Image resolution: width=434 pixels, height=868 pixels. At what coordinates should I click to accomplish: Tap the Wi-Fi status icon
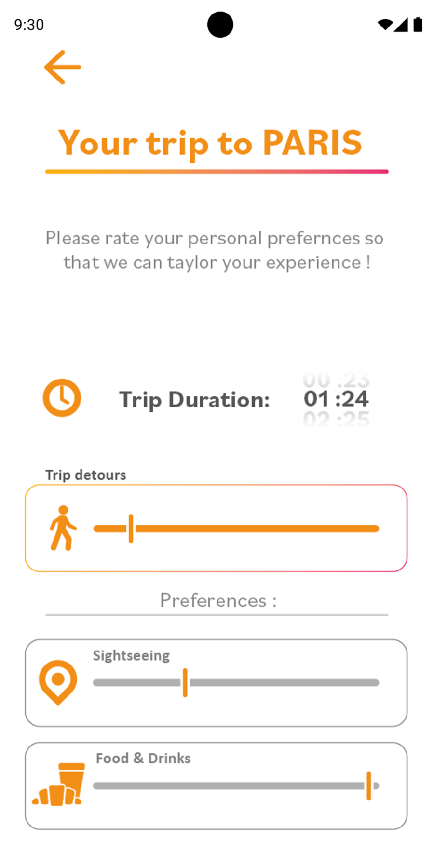tap(384, 25)
